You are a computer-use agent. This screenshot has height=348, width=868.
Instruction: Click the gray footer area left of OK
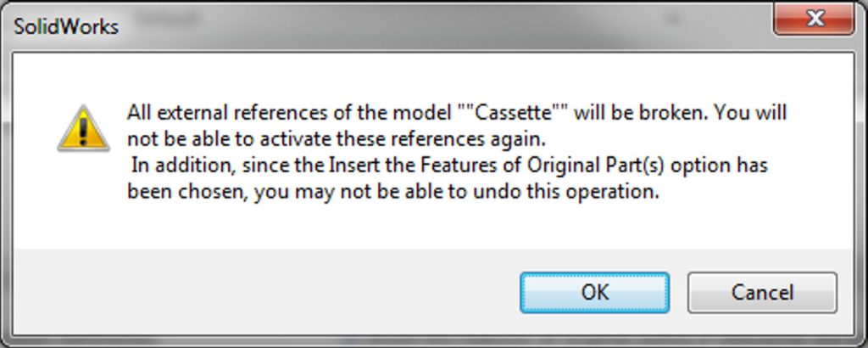(x=265, y=293)
